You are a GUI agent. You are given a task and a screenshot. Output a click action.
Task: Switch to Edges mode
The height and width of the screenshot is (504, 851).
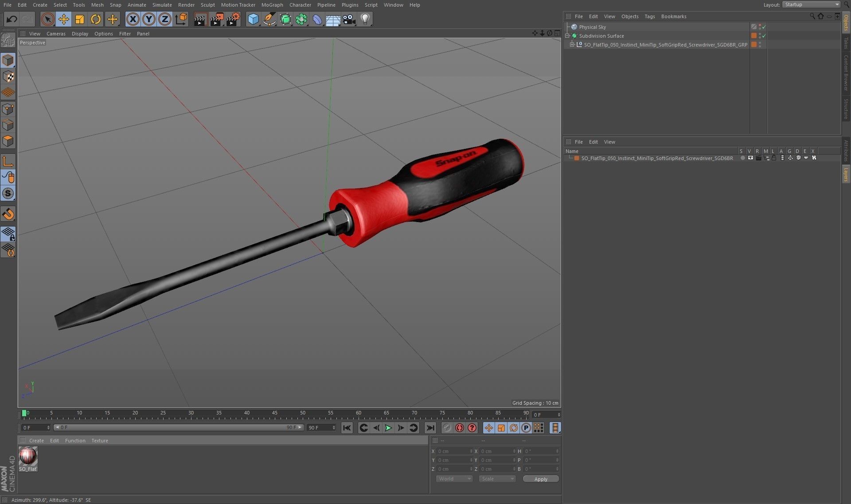pos(8,125)
